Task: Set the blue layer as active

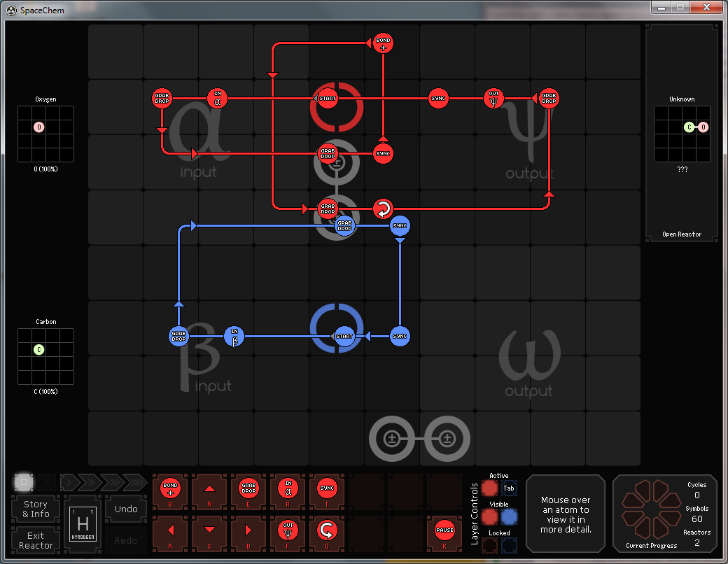Action: (x=509, y=488)
